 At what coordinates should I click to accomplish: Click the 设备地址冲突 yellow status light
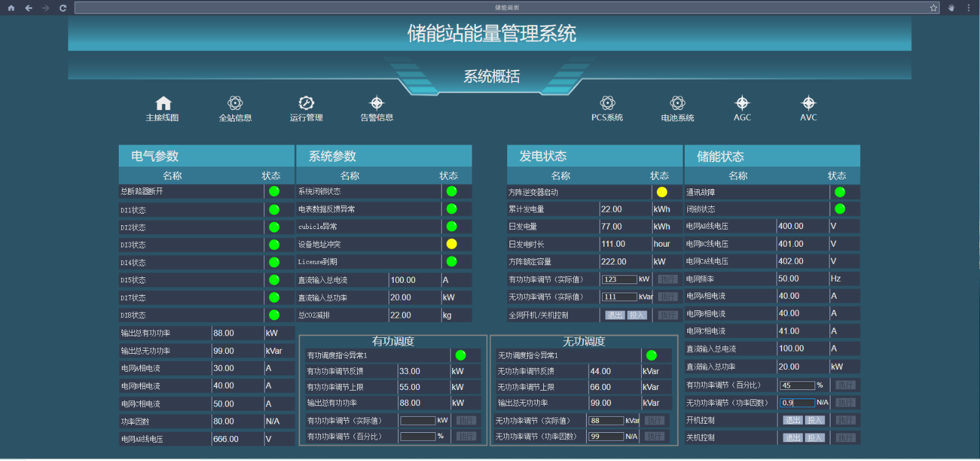(451, 244)
